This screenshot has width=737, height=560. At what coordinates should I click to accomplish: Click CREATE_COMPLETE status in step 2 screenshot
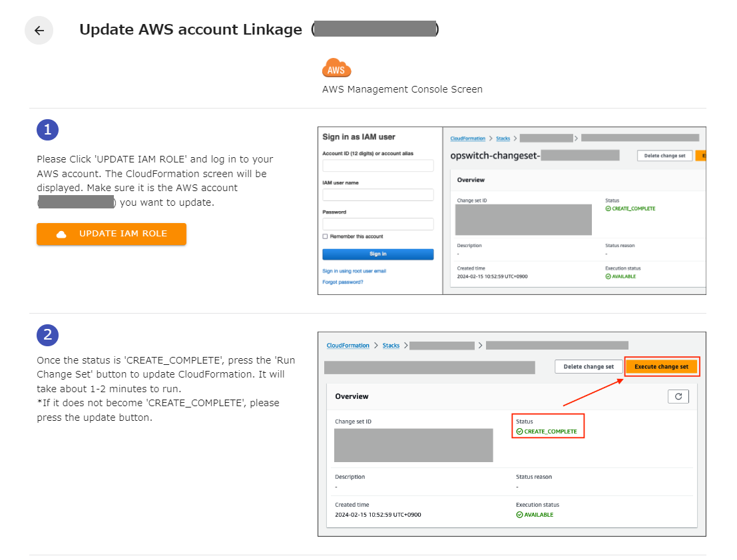(547, 431)
